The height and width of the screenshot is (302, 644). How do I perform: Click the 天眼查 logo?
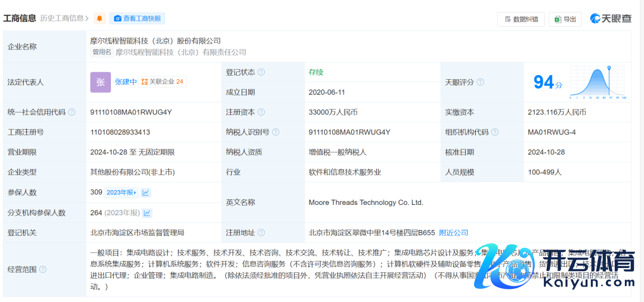[x=611, y=18]
